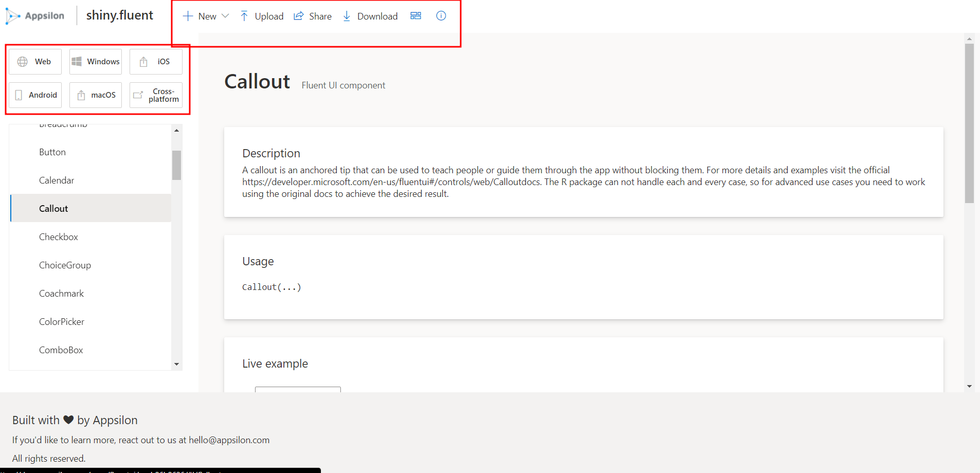Click the Appsilon logo
The width and height of the screenshot is (980, 473).
click(35, 15)
